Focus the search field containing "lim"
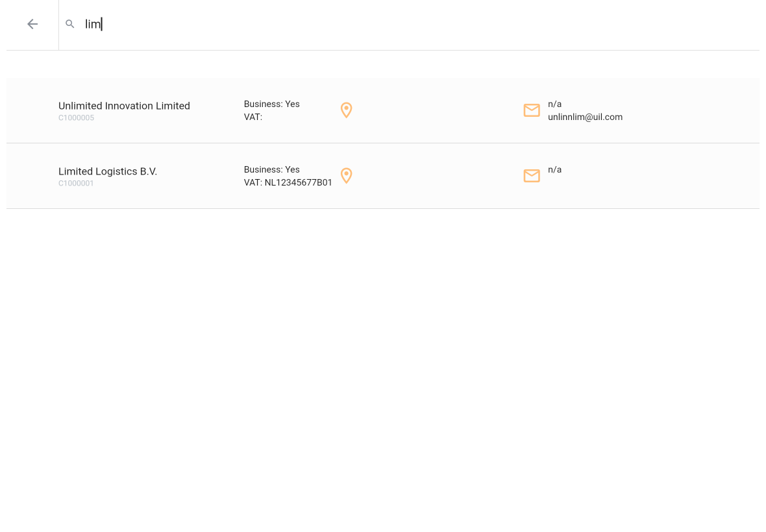This screenshot has width=766, height=532. 389,24
